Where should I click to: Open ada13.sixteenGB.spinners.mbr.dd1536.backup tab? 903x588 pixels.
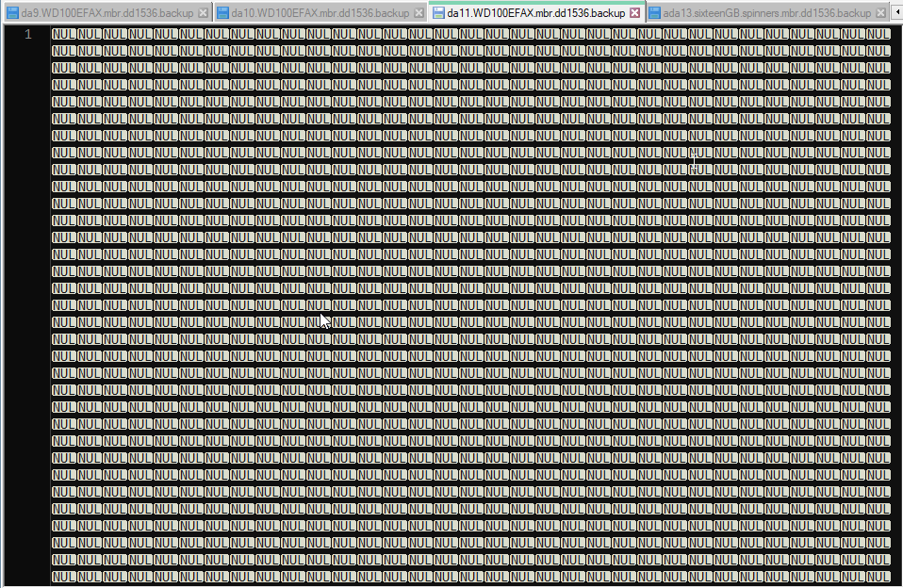[x=766, y=12]
